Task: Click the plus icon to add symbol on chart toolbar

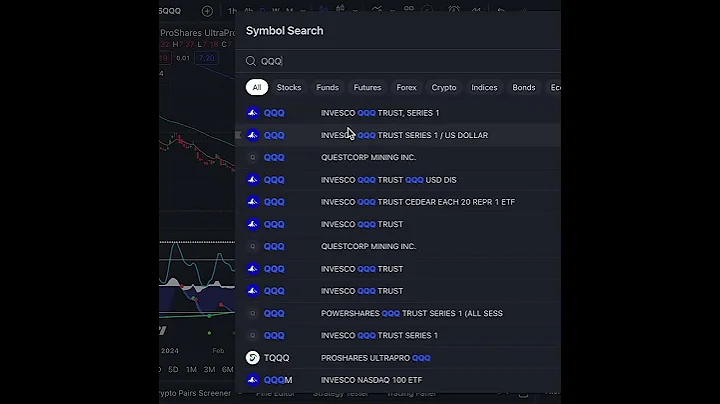Action: (207, 11)
